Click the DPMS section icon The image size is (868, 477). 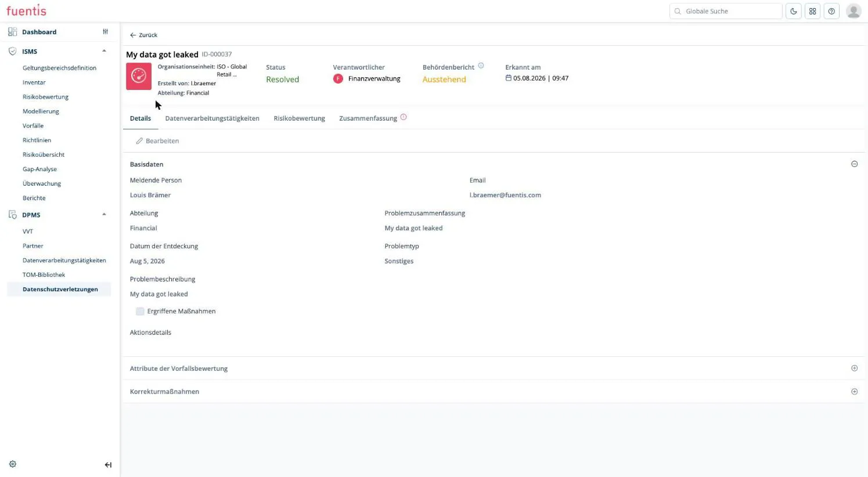tap(13, 215)
